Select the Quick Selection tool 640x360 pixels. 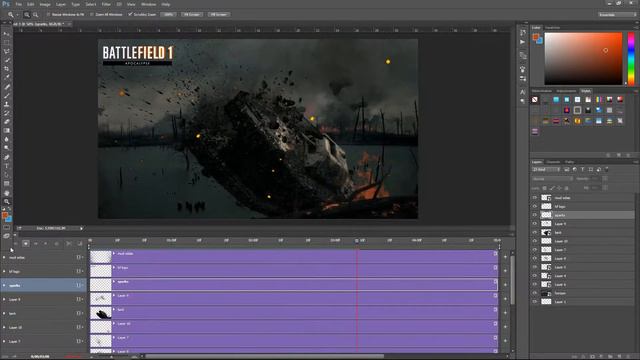point(6,60)
